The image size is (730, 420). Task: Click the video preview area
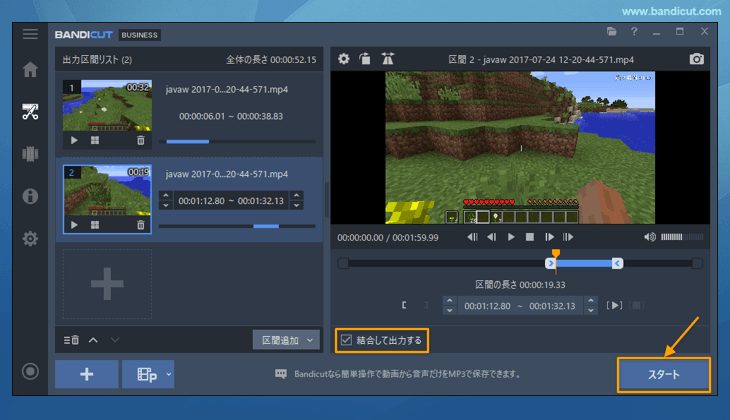[520, 148]
